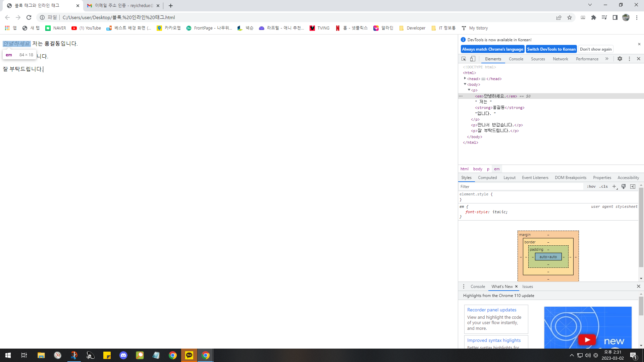Viewport: 644px width, 362px height.
Task: Toggle the :hov element state panel
Action: tap(591, 186)
